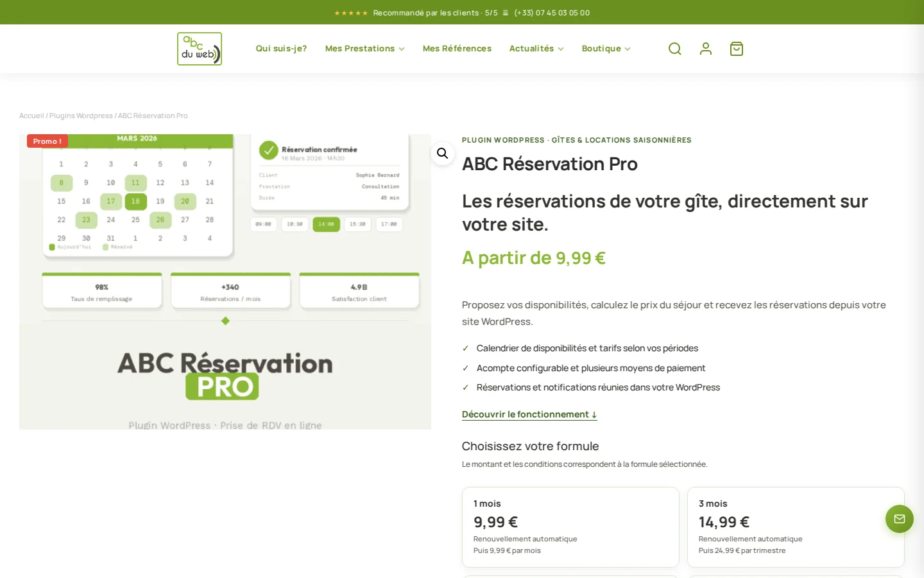Image resolution: width=924 pixels, height=578 pixels.
Task: Expand the Boutique menu chevron
Action: coord(628,49)
